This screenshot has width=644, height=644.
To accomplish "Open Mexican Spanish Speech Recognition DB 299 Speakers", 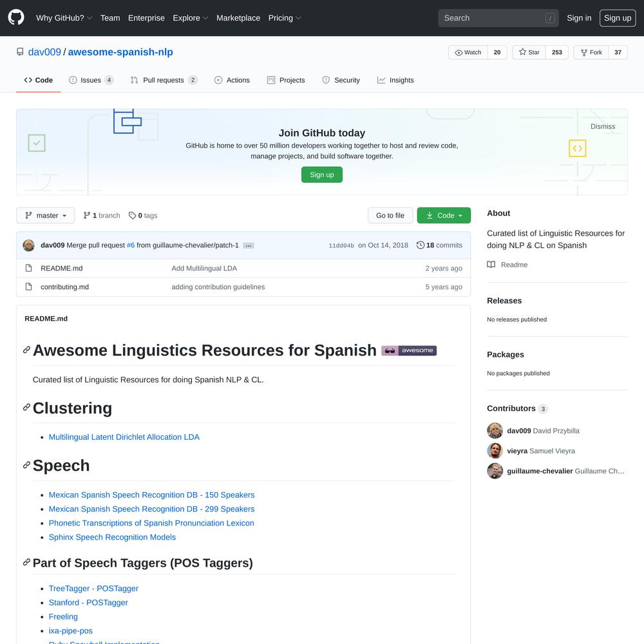I will [151, 509].
